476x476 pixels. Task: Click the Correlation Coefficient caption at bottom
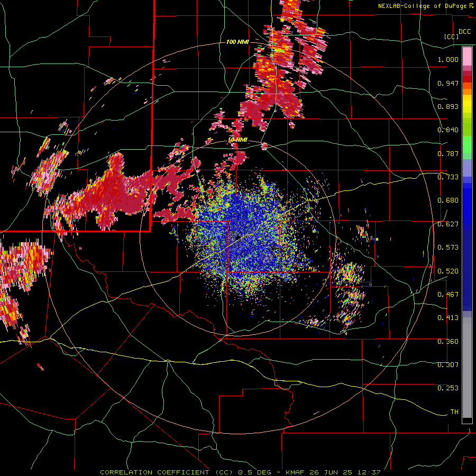pyautogui.click(x=240, y=472)
